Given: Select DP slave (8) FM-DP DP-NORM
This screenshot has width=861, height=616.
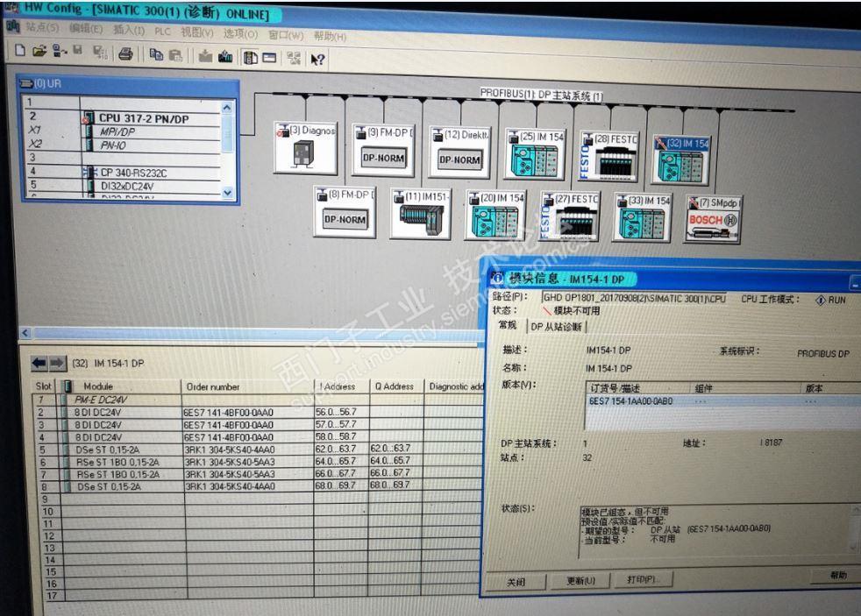Looking at the screenshot, I should click(345, 212).
